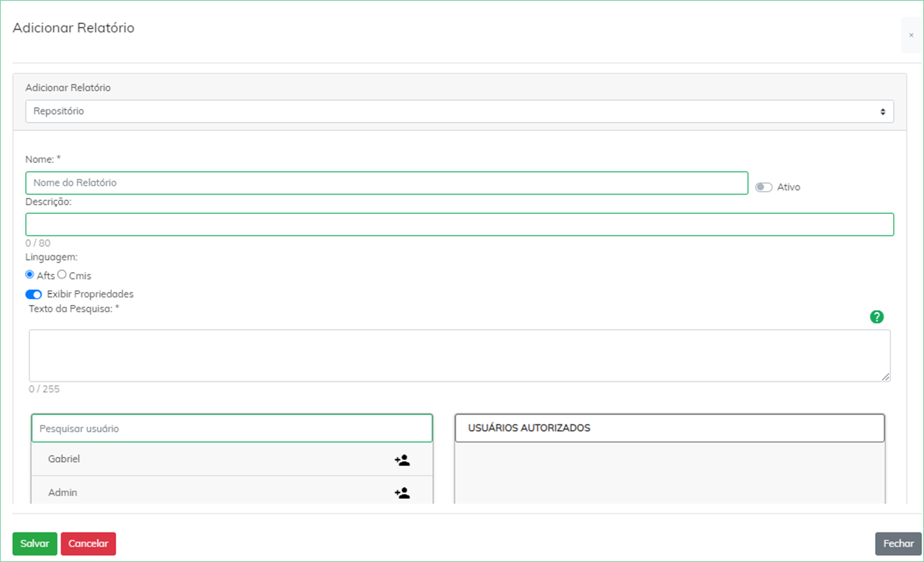The image size is (924, 562).
Task: Click the Fechar button
Action: [898, 544]
